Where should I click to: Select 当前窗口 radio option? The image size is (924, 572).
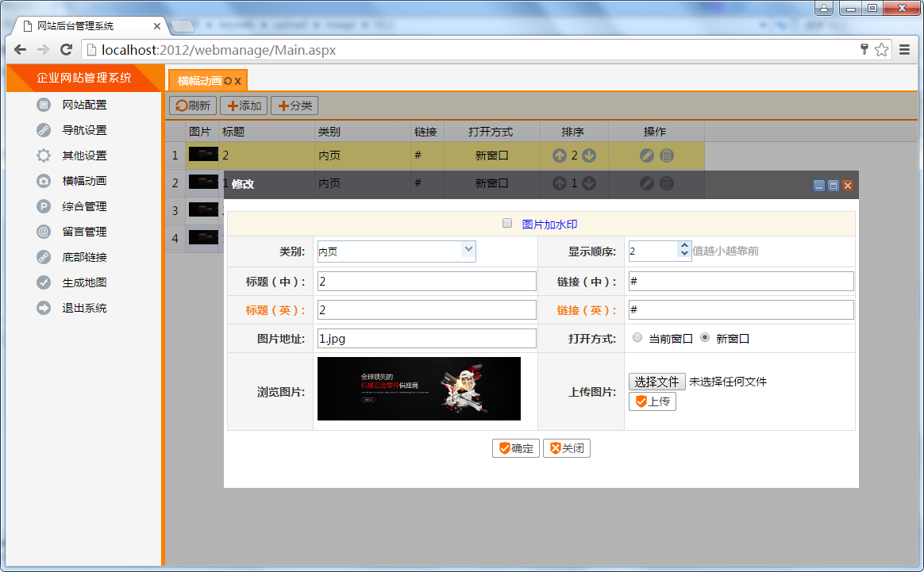pyautogui.click(x=637, y=337)
